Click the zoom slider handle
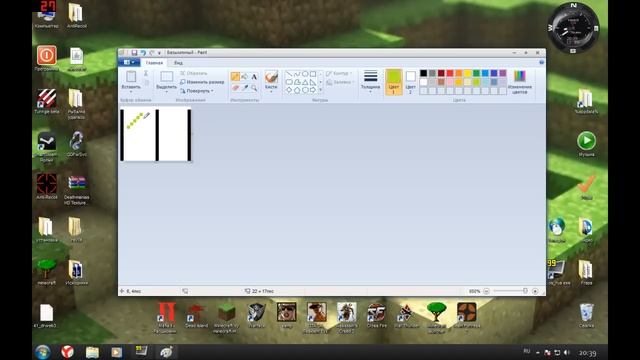This screenshot has height=360, width=640. 525,291
